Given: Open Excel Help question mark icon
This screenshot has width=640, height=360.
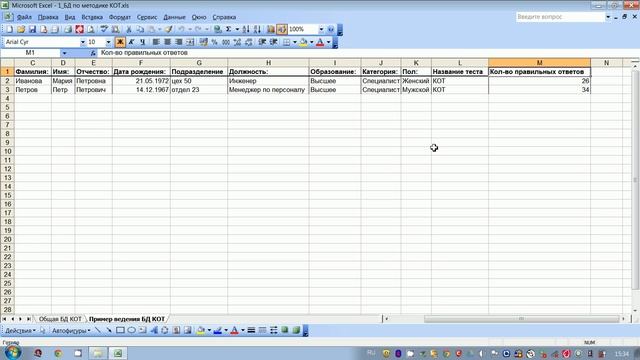Looking at the screenshot, I should pos(331,29).
